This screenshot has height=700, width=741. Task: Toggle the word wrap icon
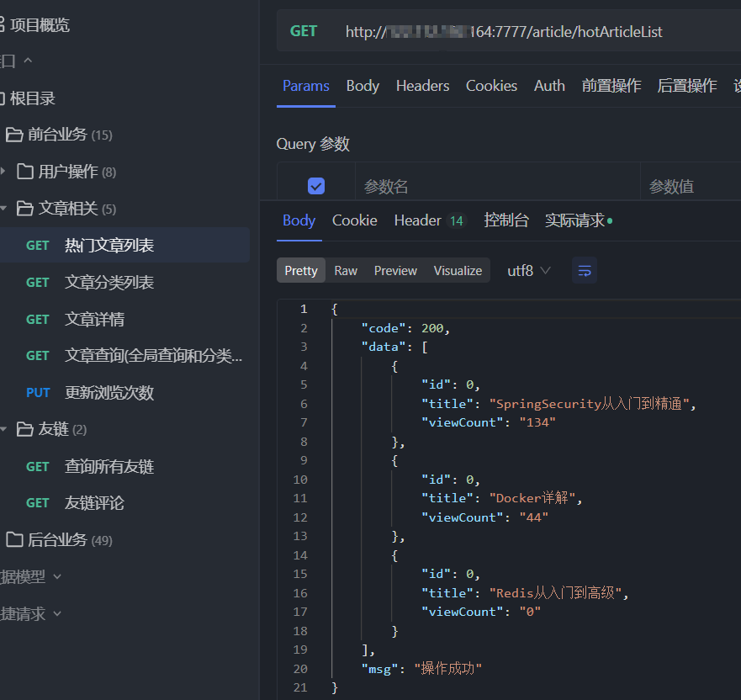point(584,271)
